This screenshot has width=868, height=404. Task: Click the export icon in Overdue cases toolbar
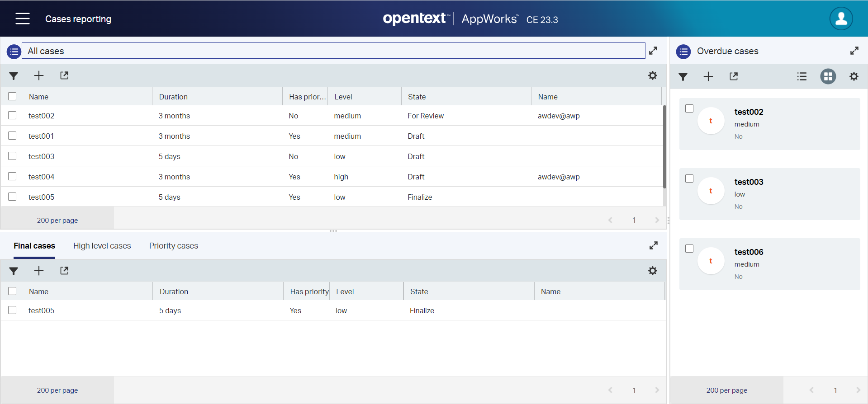[x=733, y=76]
